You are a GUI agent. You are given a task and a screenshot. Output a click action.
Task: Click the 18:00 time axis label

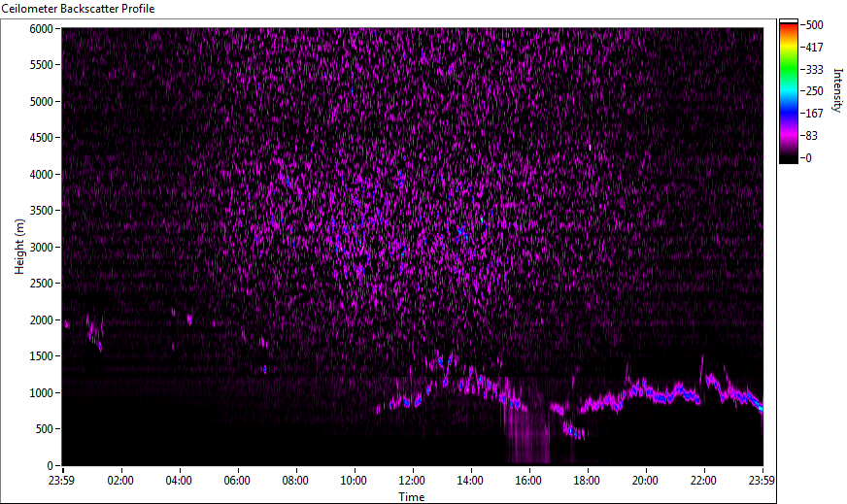point(588,481)
